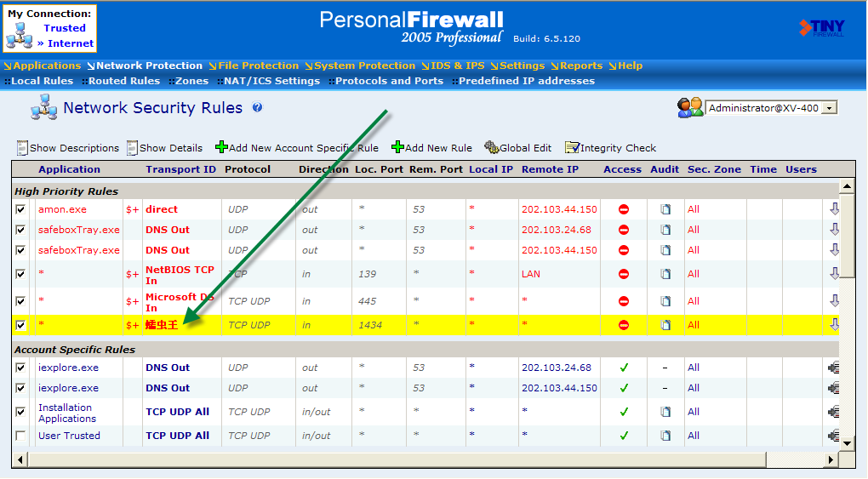Click move-down arrow for NetBIOS TCP In rule

tap(834, 274)
